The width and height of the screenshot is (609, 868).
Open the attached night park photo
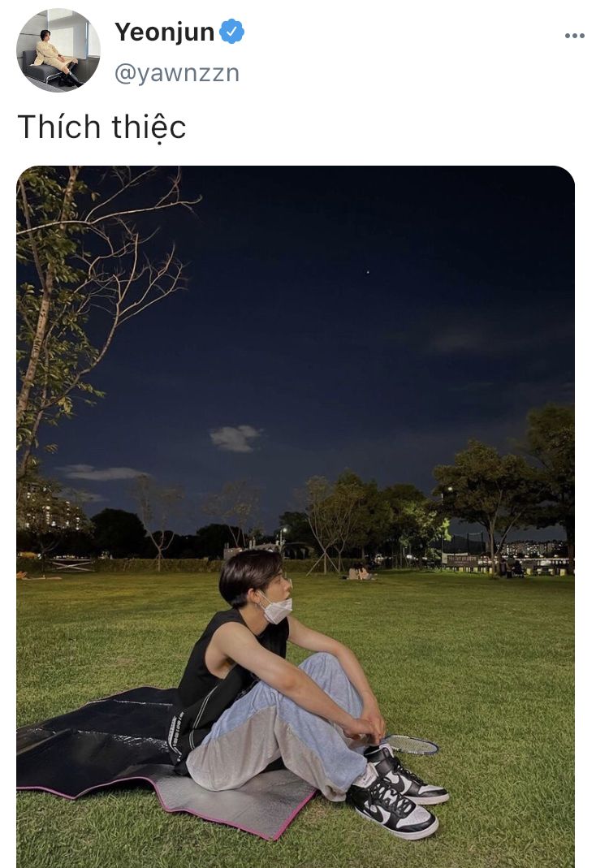click(296, 516)
